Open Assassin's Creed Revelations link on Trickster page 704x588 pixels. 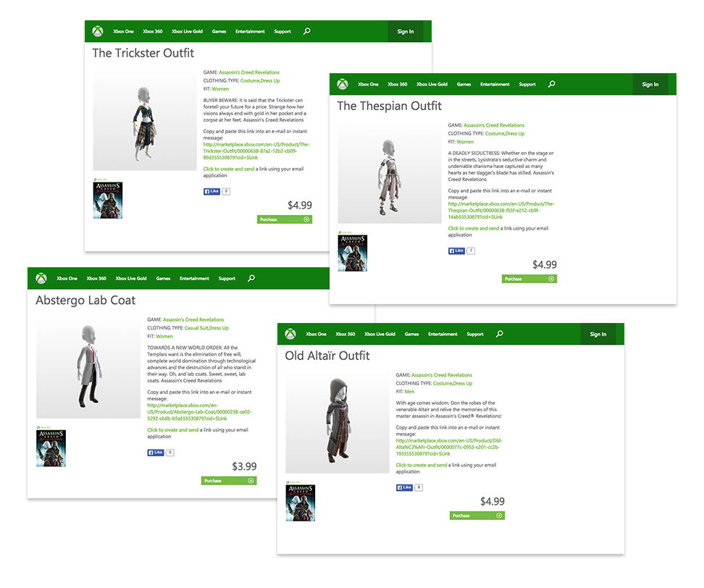tap(249, 72)
